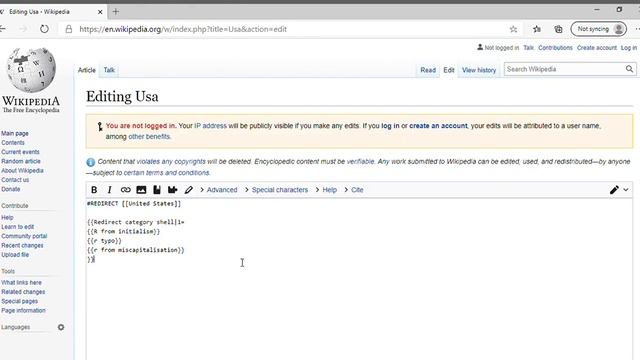Follow create an account link in warning
The width and height of the screenshot is (640, 360).
click(438, 126)
